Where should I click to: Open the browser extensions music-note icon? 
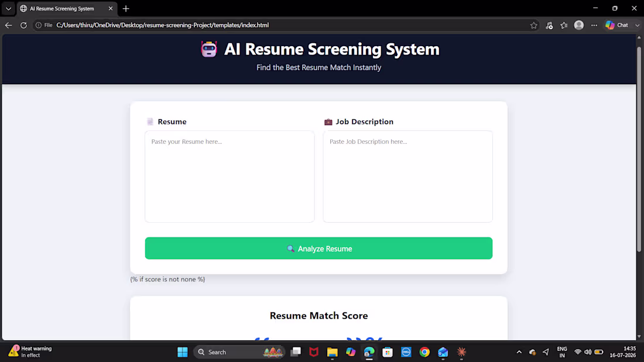(x=549, y=25)
